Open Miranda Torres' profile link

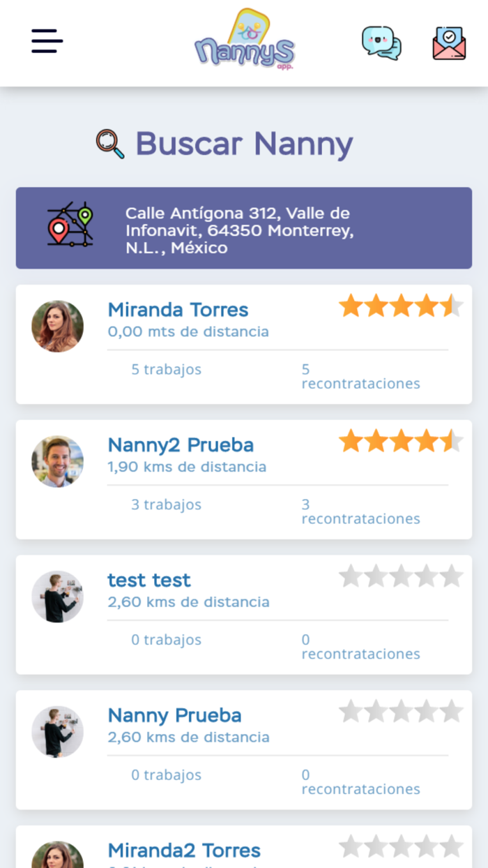tap(178, 309)
